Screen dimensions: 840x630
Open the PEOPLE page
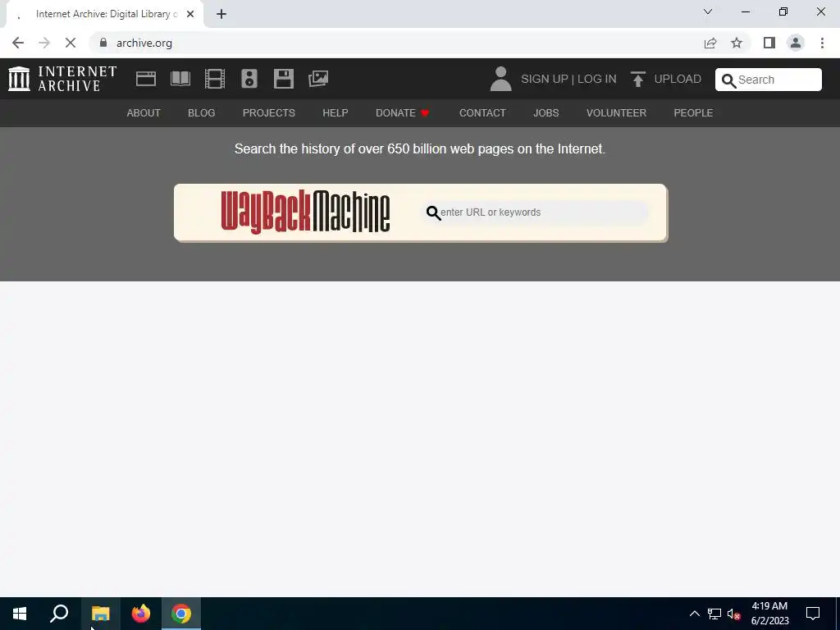693,113
